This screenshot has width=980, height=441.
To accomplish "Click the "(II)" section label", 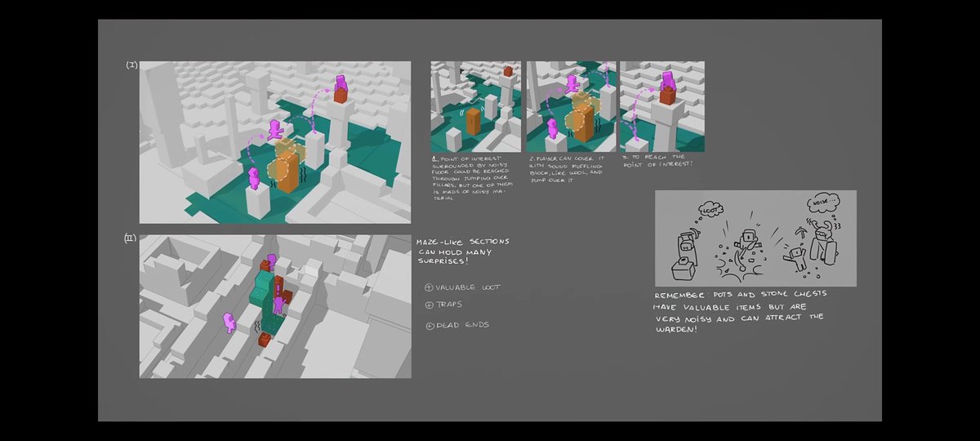I will tap(131, 238).
